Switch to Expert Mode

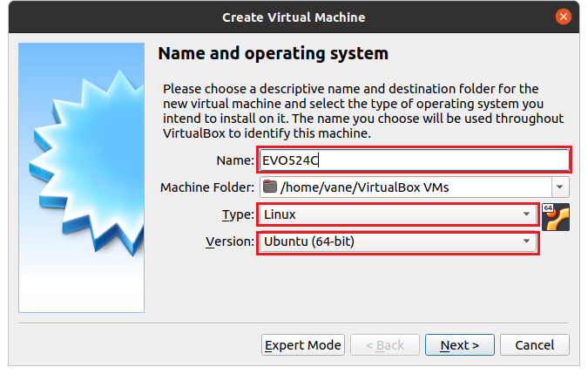tap(303, 344)
